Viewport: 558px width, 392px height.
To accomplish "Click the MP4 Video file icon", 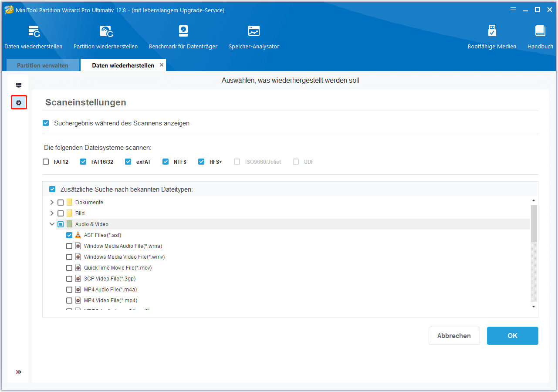I will [78, 301].
